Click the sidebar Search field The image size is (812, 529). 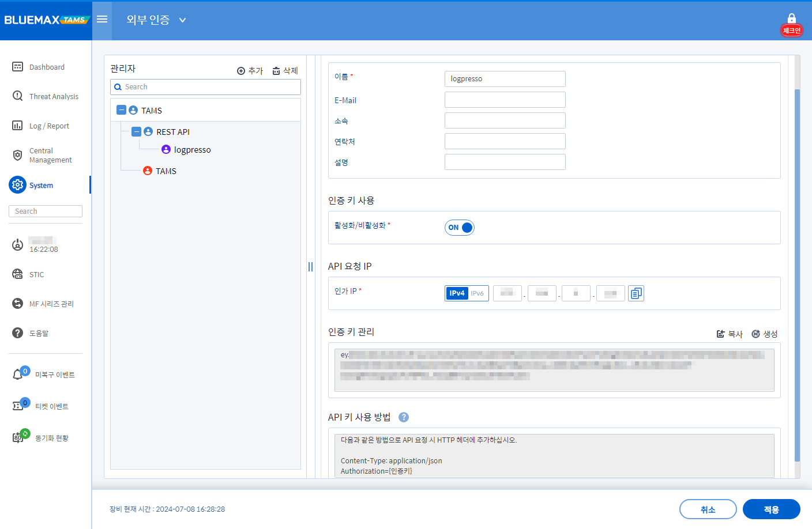46,211
